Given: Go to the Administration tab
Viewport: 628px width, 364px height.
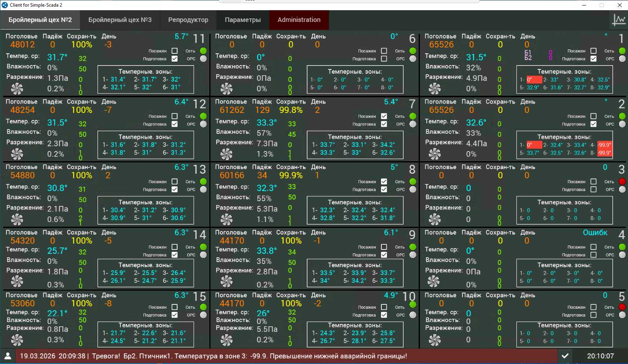Looking at the screenshot, I should (299, 20).
